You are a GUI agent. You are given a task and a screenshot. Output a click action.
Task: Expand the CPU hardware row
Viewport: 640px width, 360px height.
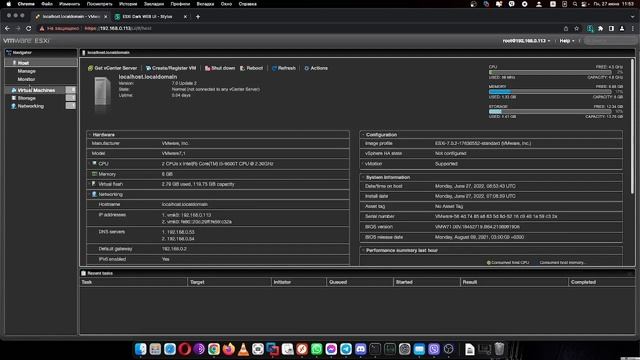[89, 163]
